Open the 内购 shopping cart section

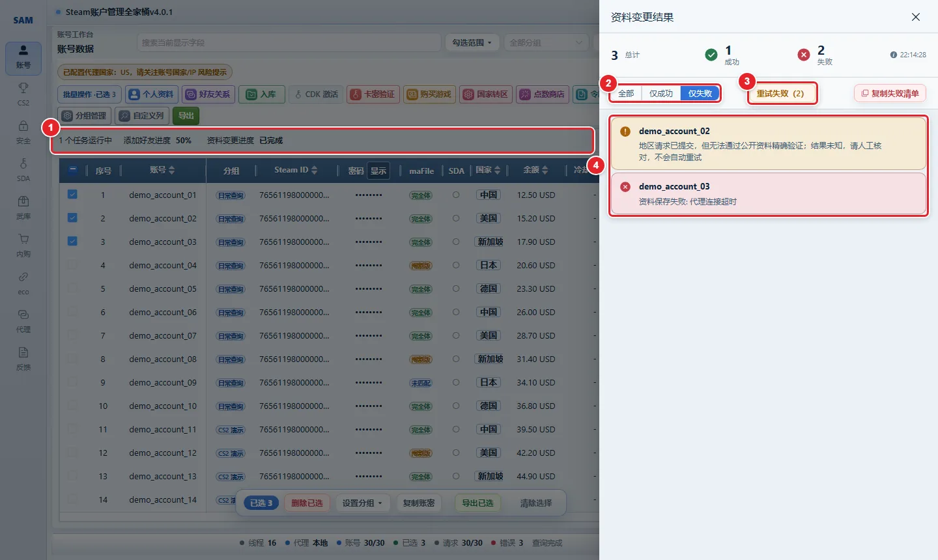pyautogui.click(x=23, y=245)
